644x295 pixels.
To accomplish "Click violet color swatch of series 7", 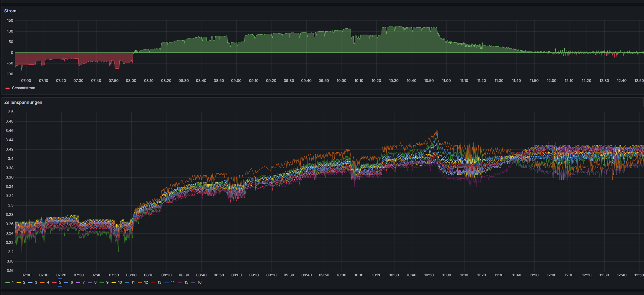I will 78,283.
